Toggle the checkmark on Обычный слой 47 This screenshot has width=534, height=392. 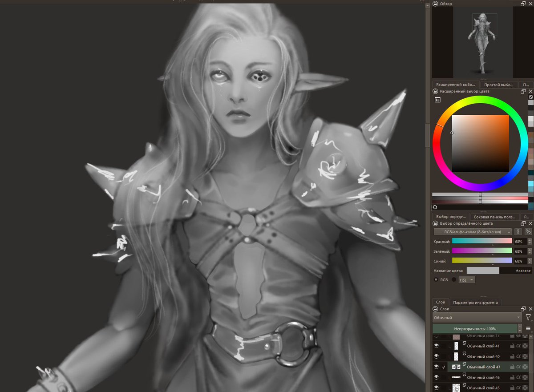click(x=444, y=367)
